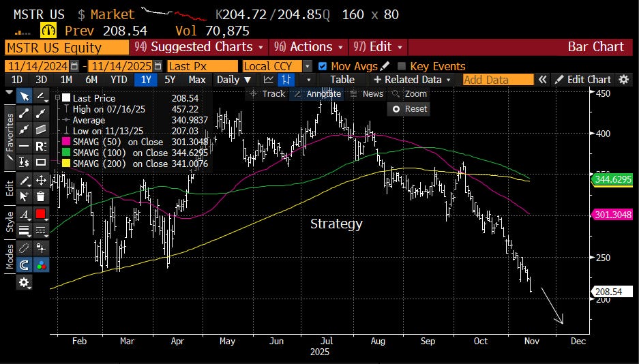This screenshot has height=364, width=639.
Task: Open News overlay on chart
Action: click(x=367, y=93)
